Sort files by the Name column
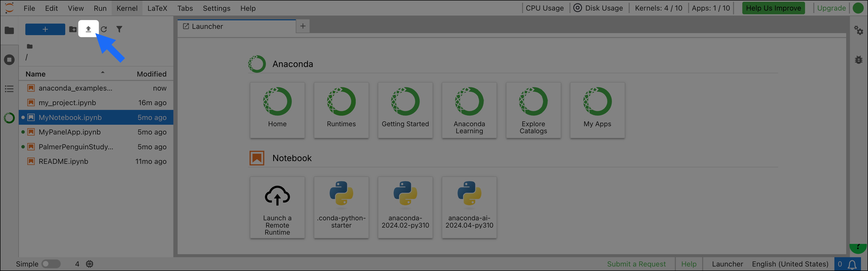 coord(36,74)
